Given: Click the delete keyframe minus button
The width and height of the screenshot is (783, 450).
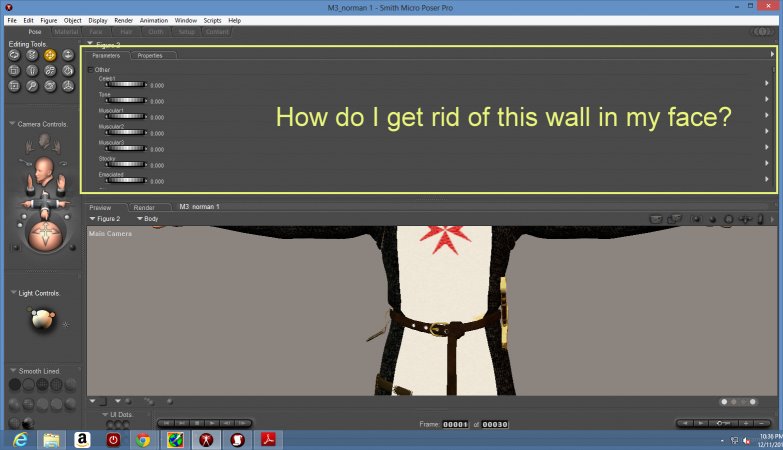Looking at the screenshot, I should pos(762,423).
